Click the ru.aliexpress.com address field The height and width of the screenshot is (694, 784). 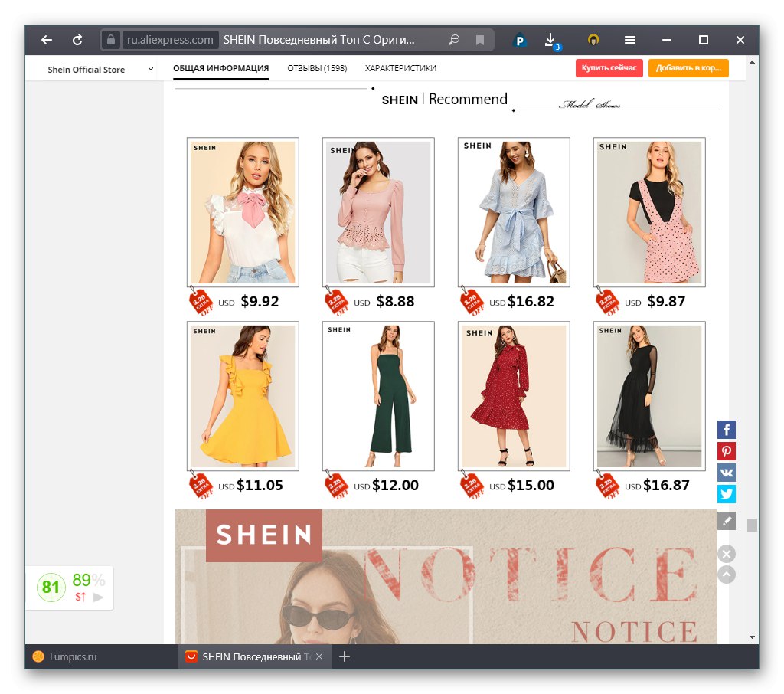170,40
